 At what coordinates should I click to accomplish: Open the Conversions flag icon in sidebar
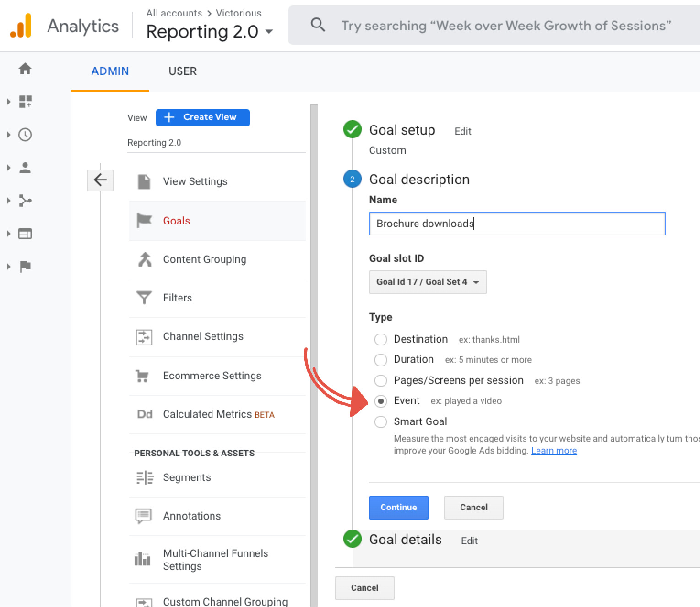[25, 267]
